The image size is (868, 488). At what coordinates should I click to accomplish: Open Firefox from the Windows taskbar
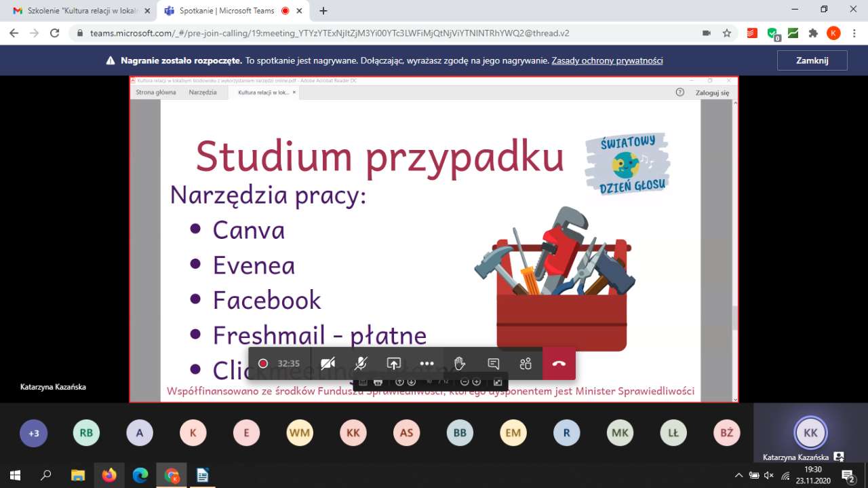click(x=109, y=475)
